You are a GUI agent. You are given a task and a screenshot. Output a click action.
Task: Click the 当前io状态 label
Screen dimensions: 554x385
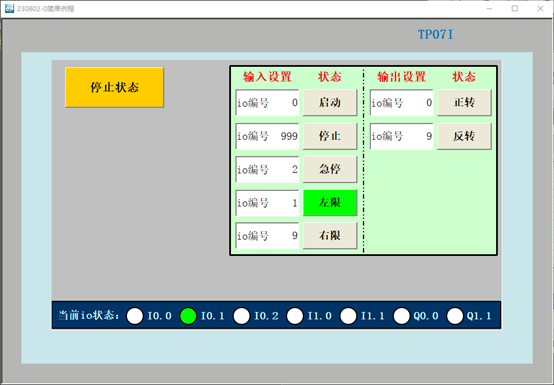pos(89,315)
